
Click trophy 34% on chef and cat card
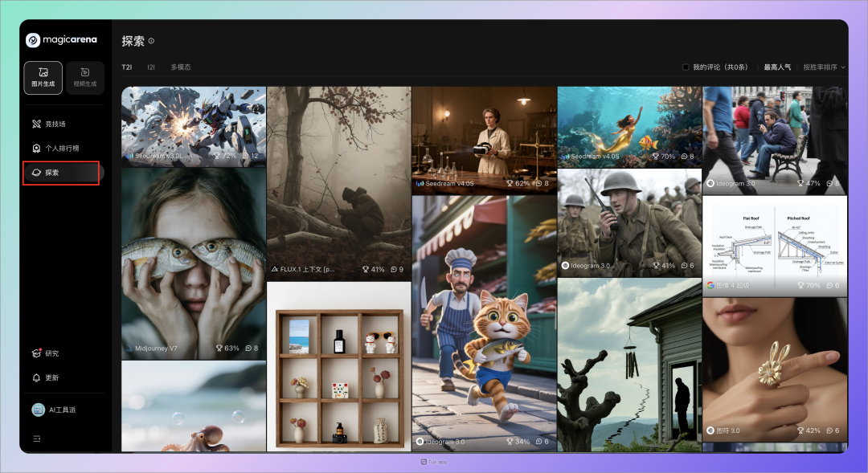[x=518, y=442]
